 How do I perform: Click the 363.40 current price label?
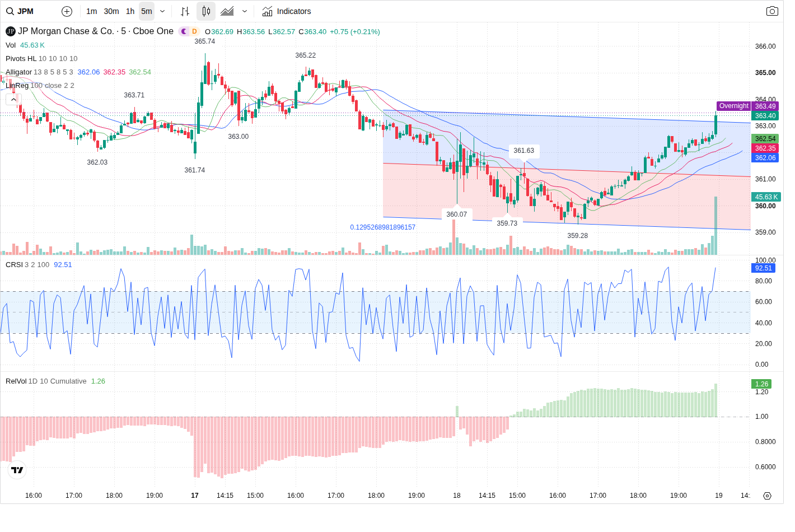click(765, 116)
